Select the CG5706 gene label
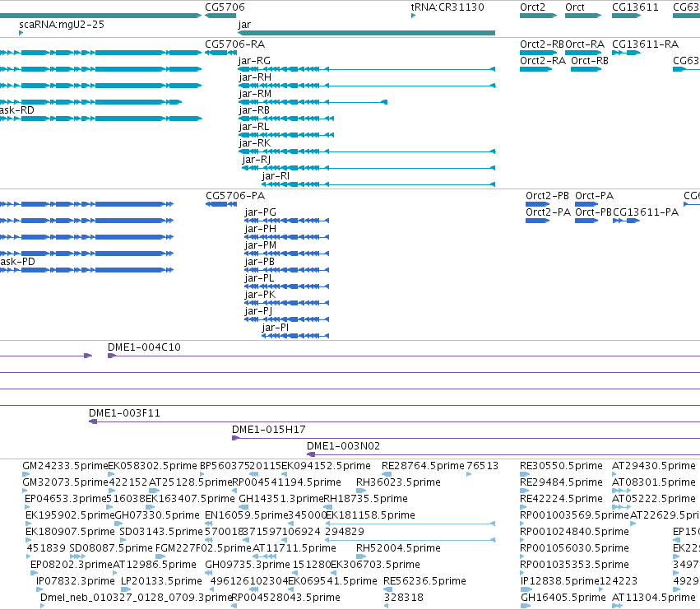The image size is (700, 610). click(x=225, y=7)
